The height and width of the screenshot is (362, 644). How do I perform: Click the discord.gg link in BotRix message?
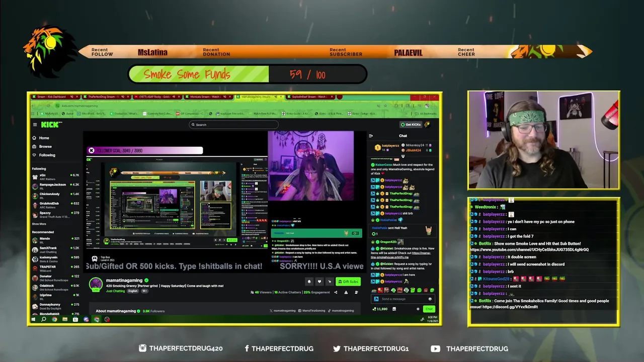tap(510, 307)
